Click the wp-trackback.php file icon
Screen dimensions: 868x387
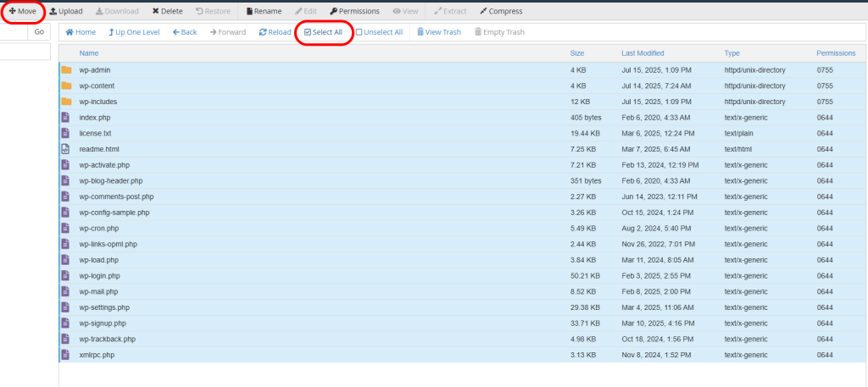click(65, 339)
